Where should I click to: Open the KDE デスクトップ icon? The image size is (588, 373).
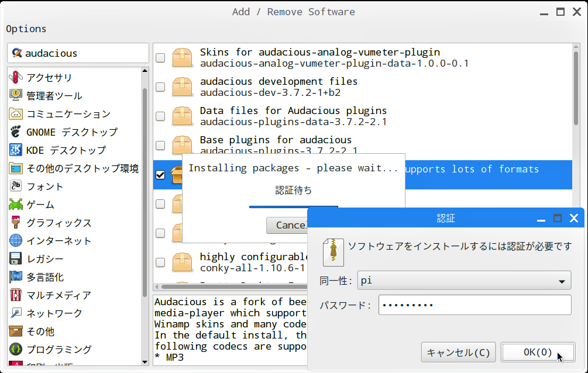(x=16, y=150)
